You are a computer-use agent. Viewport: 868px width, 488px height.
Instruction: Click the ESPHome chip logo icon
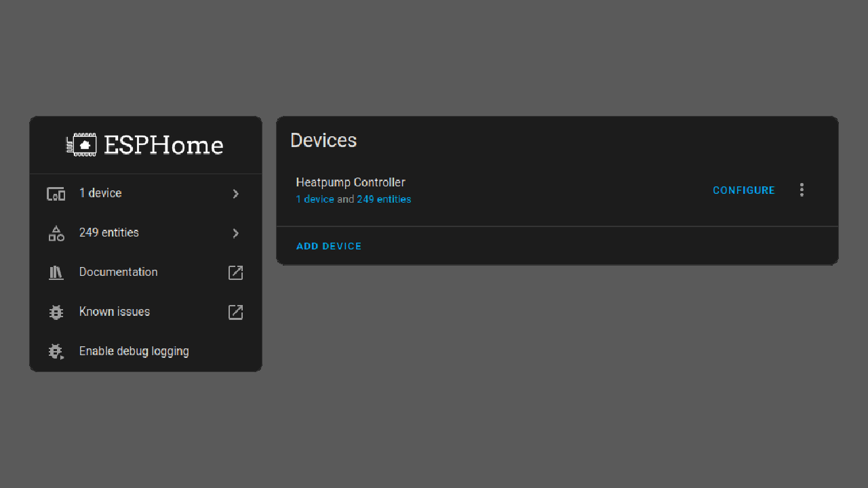[81, 145]
